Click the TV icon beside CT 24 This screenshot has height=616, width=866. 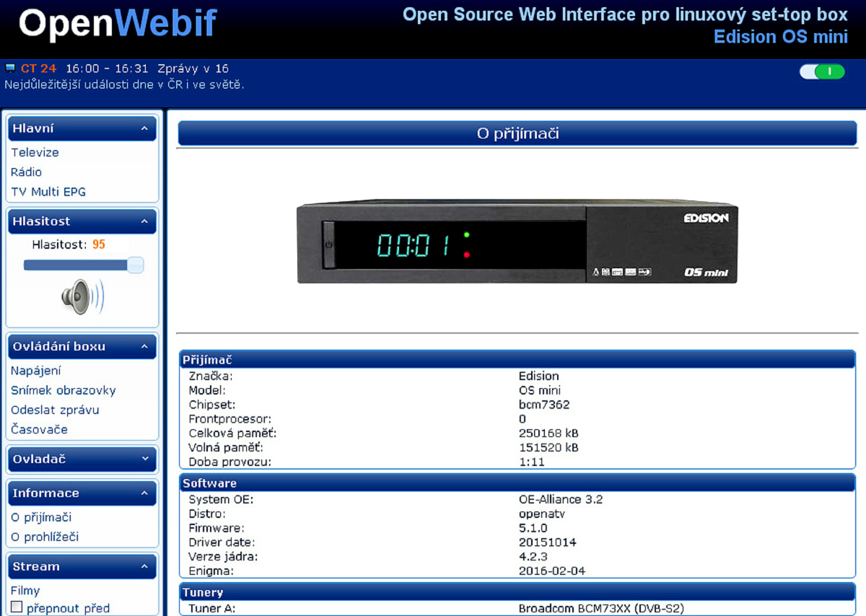point(10,69)
